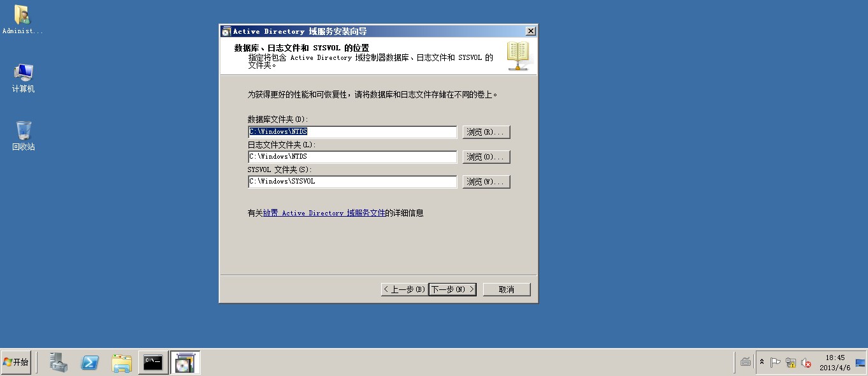Open the 放置 Active Directory 域服务文件 link

tap(324, 213)
